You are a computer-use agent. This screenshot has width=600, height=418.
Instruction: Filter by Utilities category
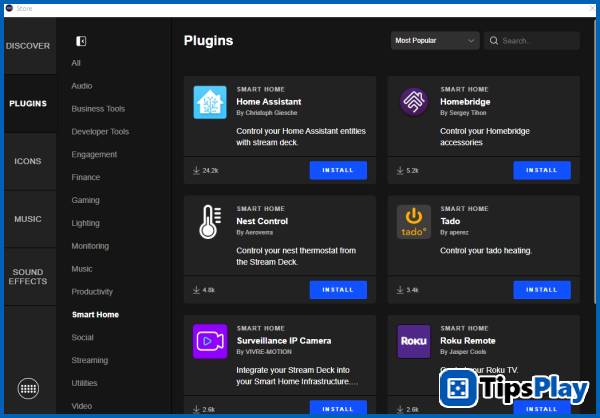coord(84,383)
